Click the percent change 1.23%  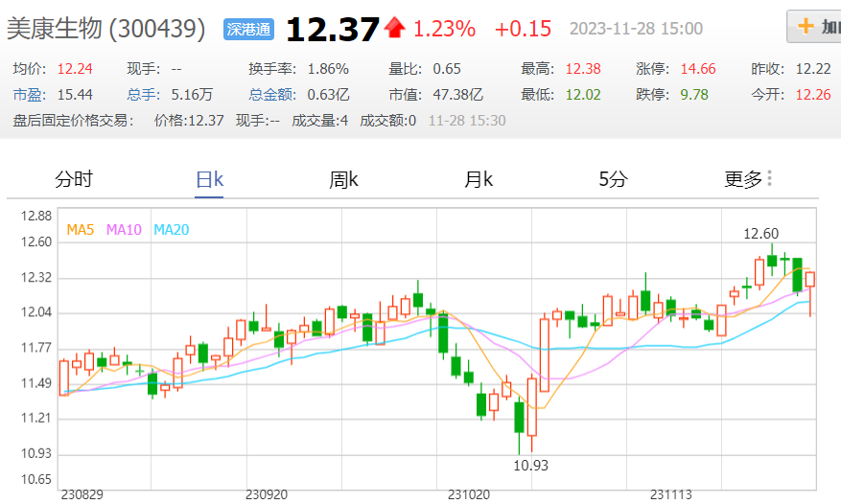click(x=444, y=29)
